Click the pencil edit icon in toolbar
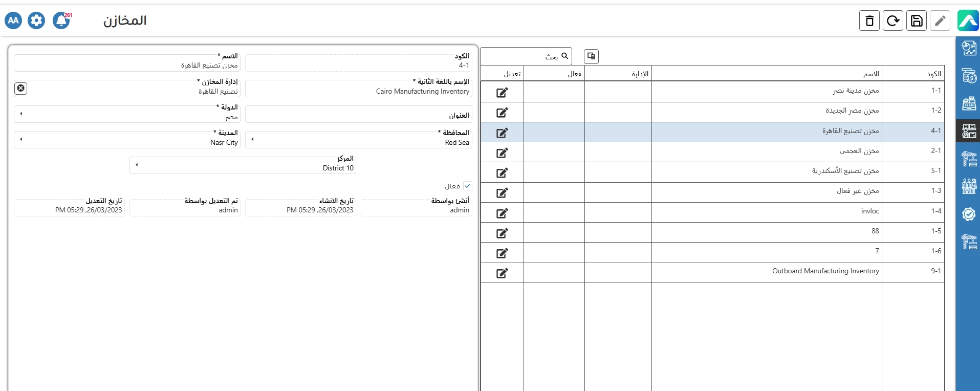The height and width of the screenshot is (391, 980). pos(940,21)
